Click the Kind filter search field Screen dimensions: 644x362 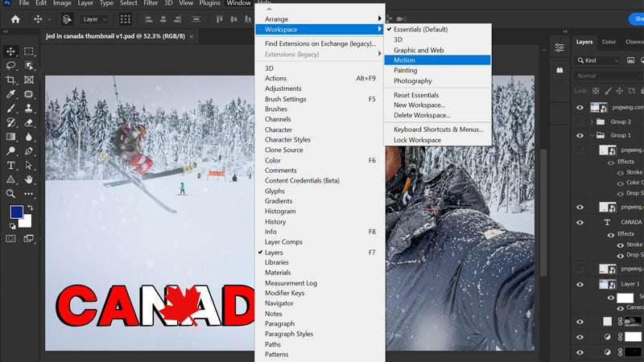[608, 60]
